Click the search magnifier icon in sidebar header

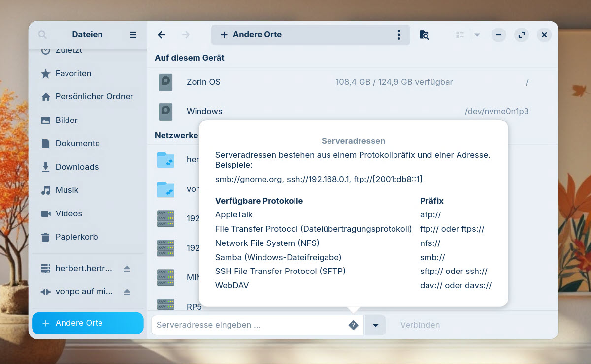coord(42,35)
